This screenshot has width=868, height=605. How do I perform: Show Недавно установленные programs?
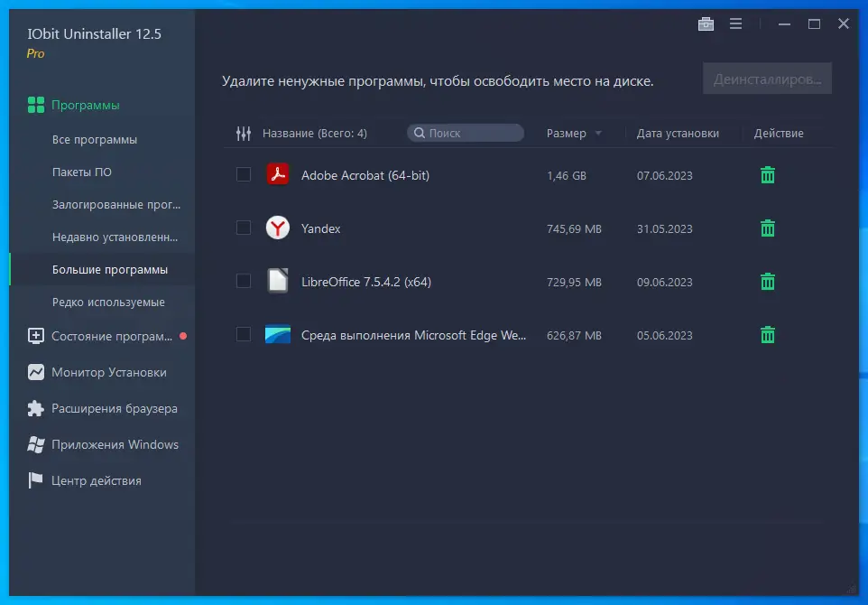pyautogui.click(x=115, y=237)
